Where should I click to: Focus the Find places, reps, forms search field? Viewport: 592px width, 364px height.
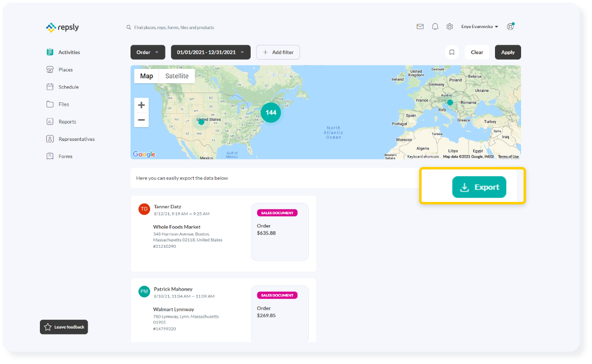click(174, 28)
